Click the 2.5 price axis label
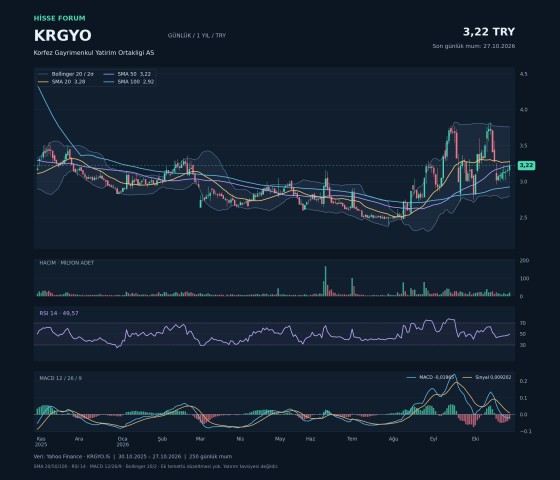Viewport: 560px width, 480px height. [x=524, y=218]
